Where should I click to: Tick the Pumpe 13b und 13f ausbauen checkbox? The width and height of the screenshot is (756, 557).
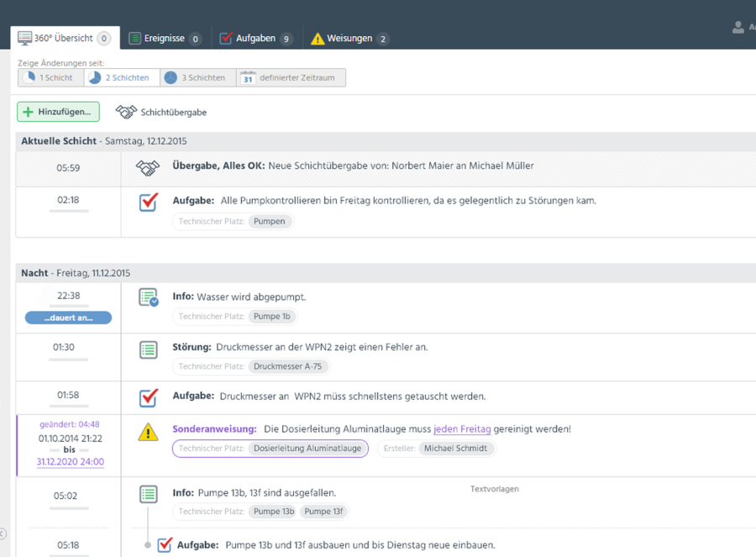(x=165, y=544)
